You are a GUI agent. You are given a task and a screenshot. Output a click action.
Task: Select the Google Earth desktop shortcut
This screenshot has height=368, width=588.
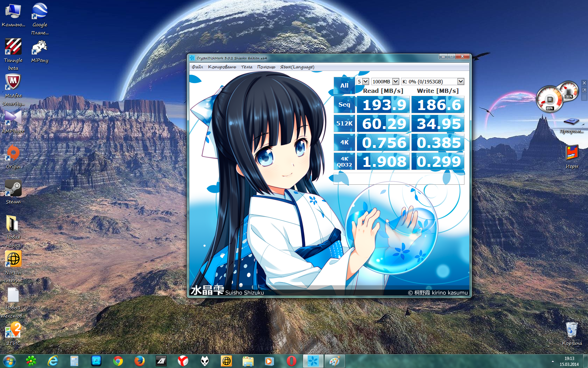click(x=40, y=19)
